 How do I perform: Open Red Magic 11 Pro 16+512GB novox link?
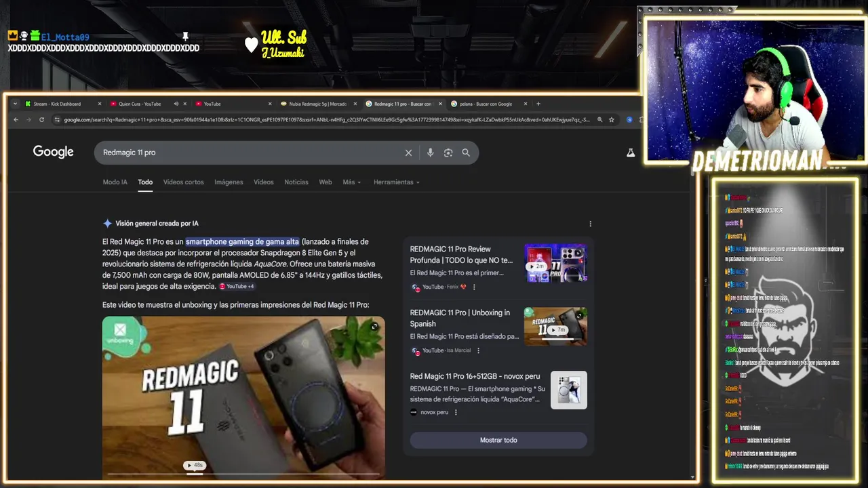(475, 376)
